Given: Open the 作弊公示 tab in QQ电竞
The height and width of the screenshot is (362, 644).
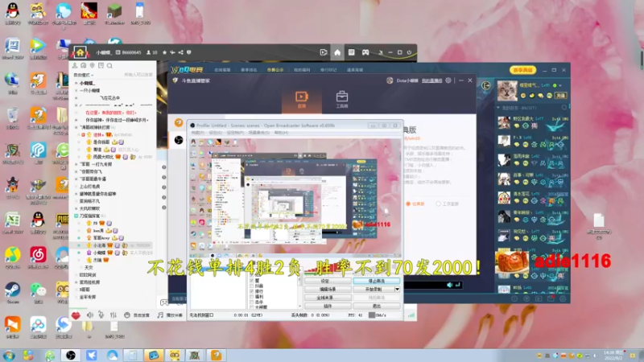Looking at the screenshot, I should pos(275,70).
